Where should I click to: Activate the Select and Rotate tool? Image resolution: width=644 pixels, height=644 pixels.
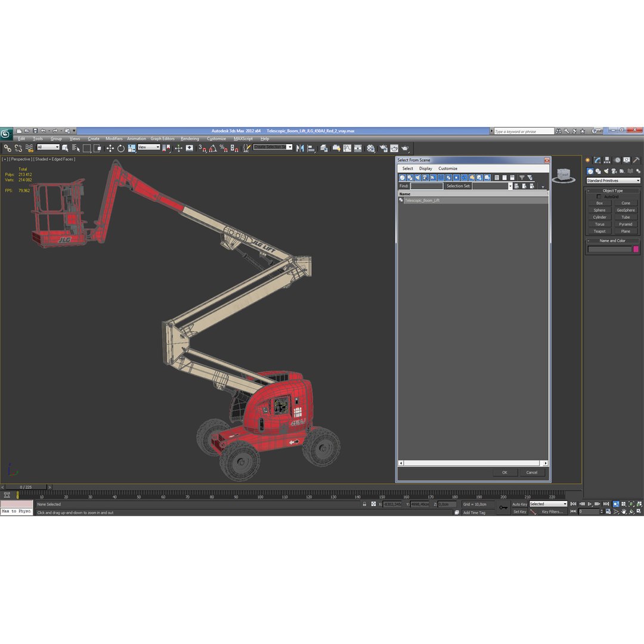(x=120, y=148)
